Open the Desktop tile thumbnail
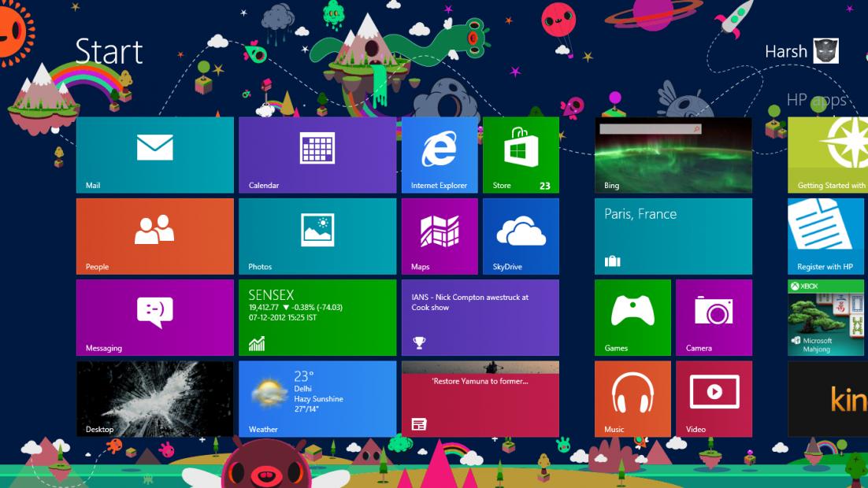The image size is (868, 488). click(x=155, y=398)
